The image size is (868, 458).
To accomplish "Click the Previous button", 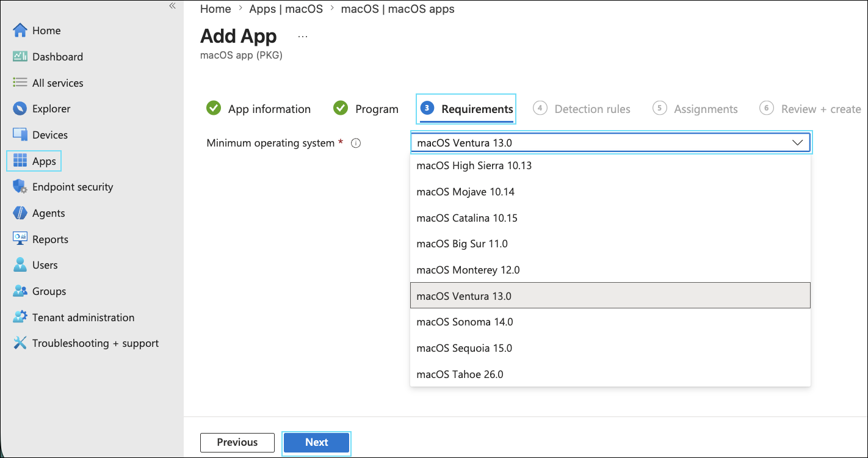I will click(237, 442).
